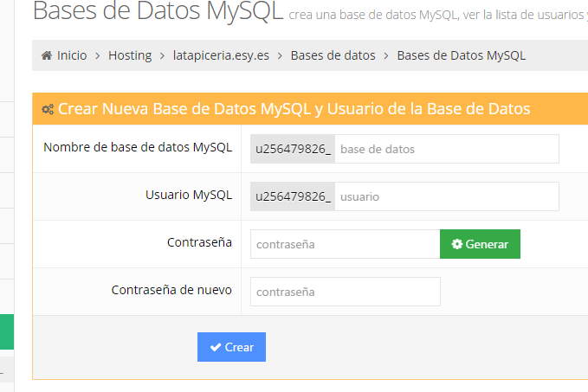Screen dimensions: 588x392
Task: Click the 'Contraseña' label
Action: point(199,242)
